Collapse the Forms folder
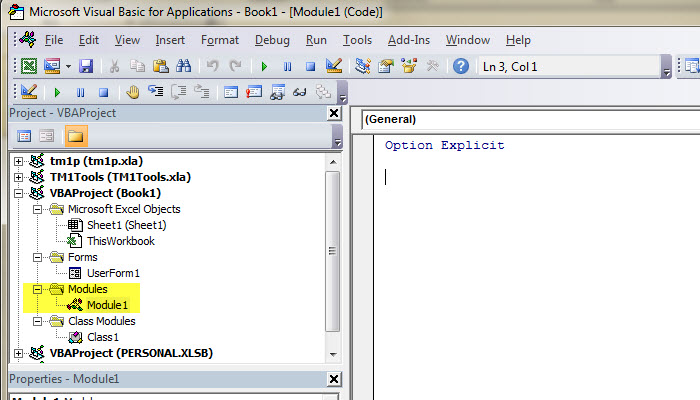The image size is (700, 400). [38, 257]
